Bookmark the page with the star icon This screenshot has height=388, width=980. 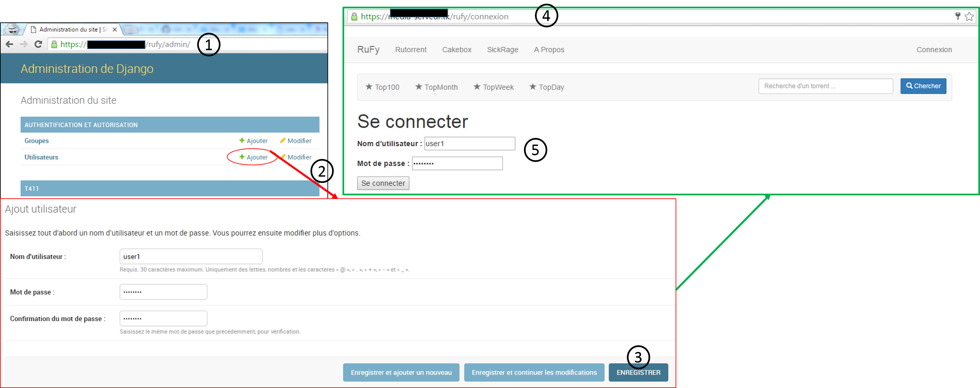point(969,16)
